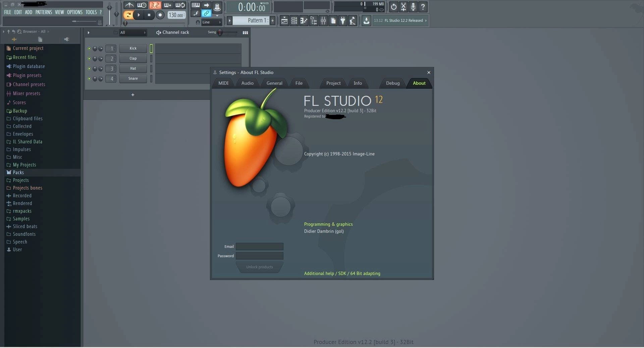Enable wait for input before recording
644x348 pixels.
tap(142, 5)
